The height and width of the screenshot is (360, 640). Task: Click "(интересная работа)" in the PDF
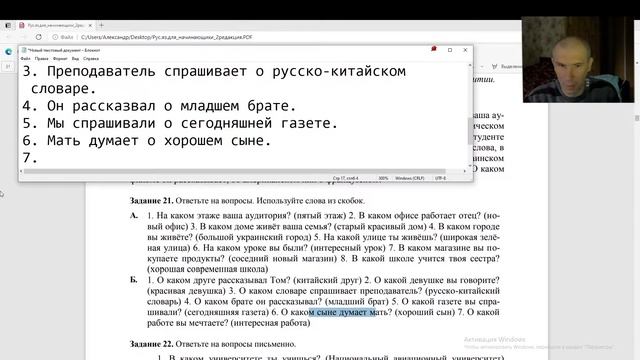pos(270,323)
